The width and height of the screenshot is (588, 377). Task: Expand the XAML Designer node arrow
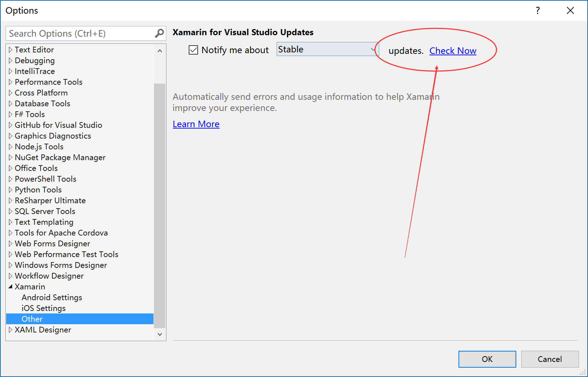click(10, 330)
